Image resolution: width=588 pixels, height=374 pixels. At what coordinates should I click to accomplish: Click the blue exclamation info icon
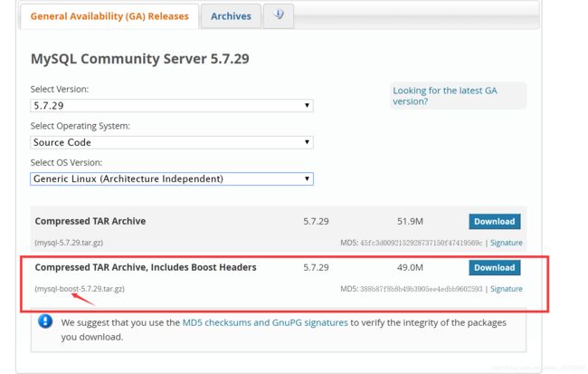coord(45,321)
